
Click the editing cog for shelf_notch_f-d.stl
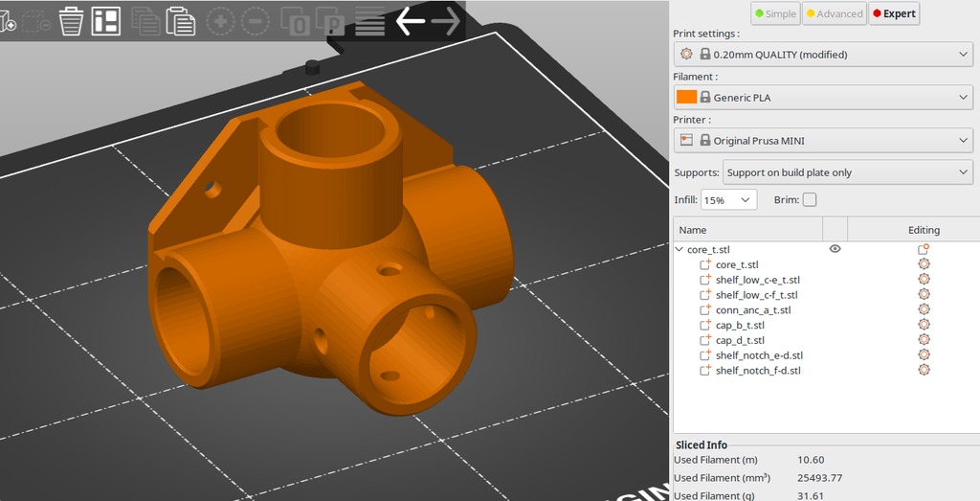click(924, 369)
